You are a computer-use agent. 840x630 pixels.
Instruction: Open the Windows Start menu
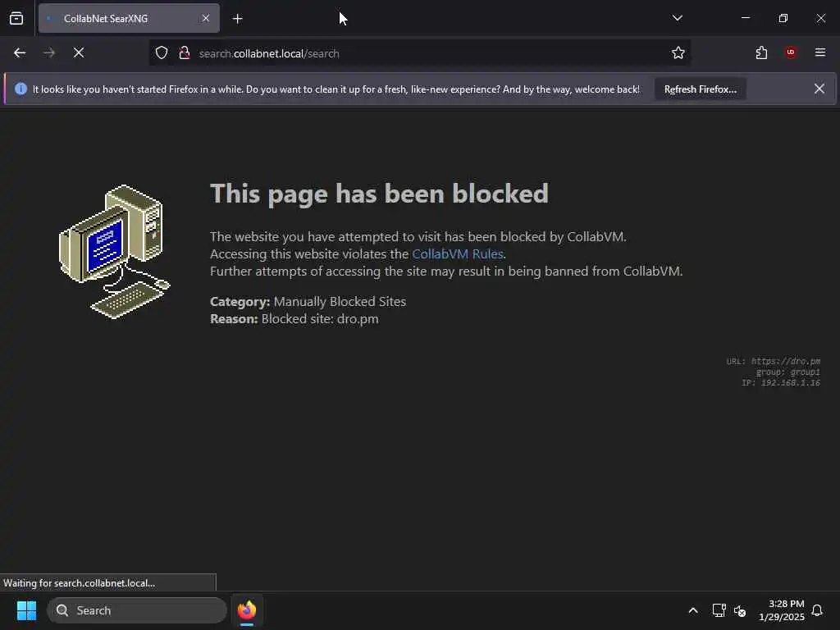click(x=26, y=610)
